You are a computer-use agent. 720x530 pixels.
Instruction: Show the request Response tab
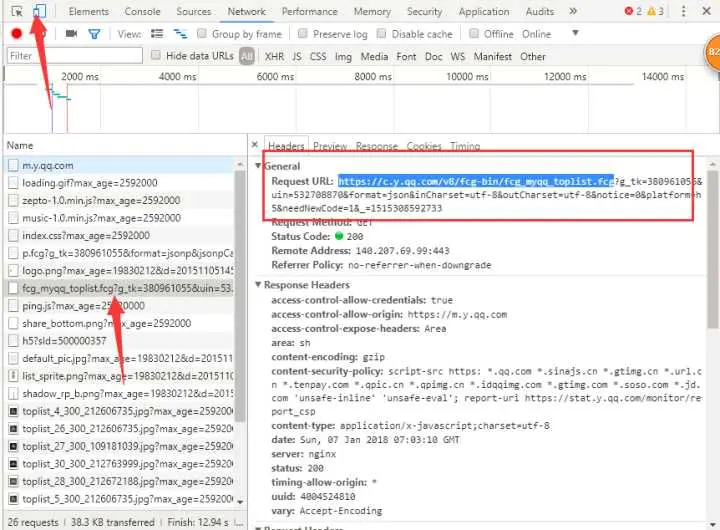click(377, 146)
